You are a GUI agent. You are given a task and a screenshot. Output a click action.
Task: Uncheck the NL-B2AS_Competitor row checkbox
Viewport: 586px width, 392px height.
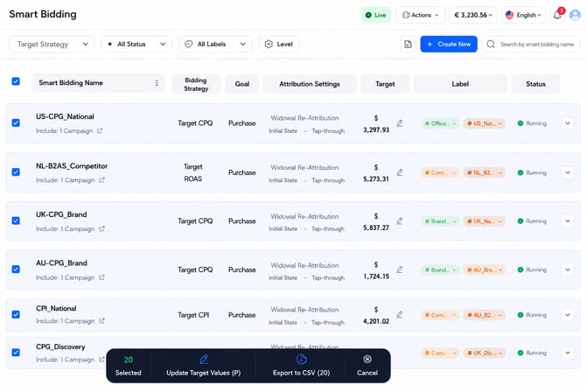point(16,171)
